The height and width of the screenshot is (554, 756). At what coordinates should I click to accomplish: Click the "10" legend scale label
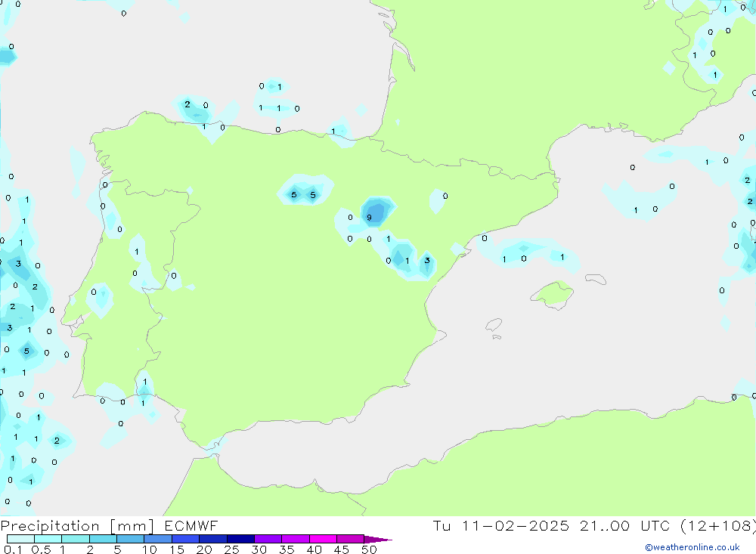149,549
